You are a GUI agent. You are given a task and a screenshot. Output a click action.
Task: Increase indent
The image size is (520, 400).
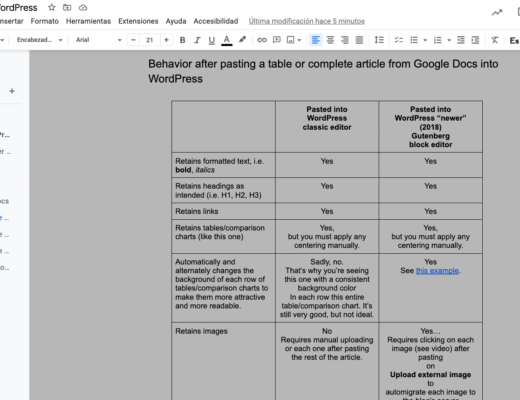point(475,40)
